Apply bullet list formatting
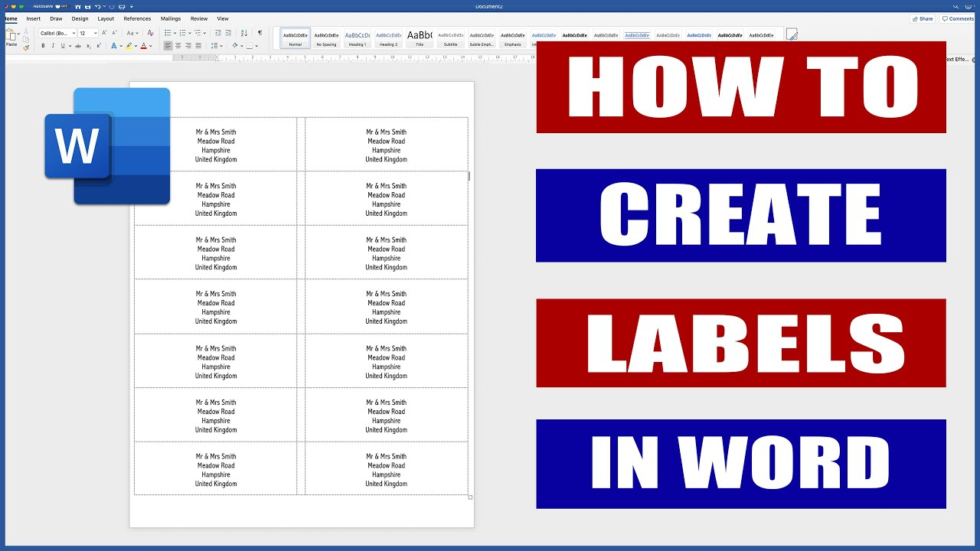 click(168, 32)
